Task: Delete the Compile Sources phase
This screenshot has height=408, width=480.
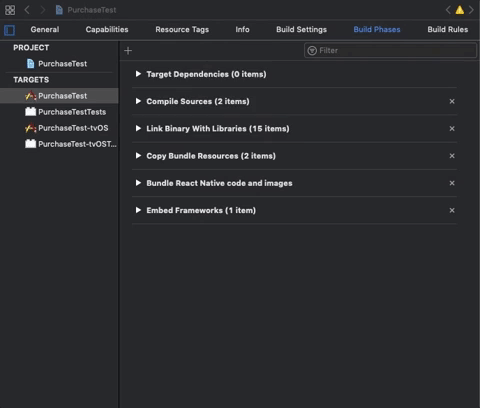Action: (452, 101)
